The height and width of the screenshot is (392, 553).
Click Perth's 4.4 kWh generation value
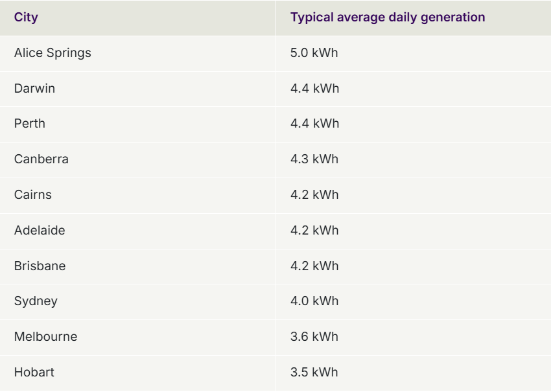tap(314, 124)
